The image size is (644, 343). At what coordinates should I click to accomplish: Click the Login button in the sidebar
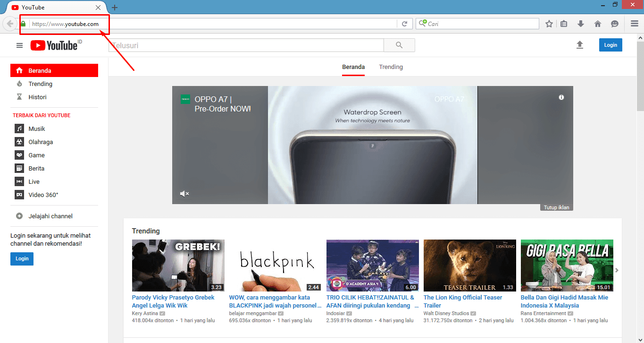(x=22, y=258)
